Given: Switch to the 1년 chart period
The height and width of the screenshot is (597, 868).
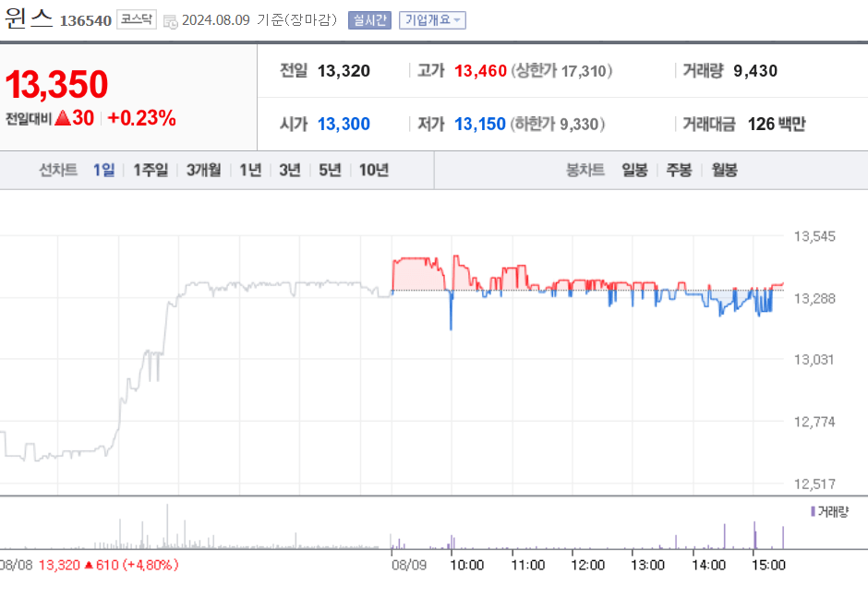Looking at the screenshot, I should pyautogui.click(x=250, y=170).
